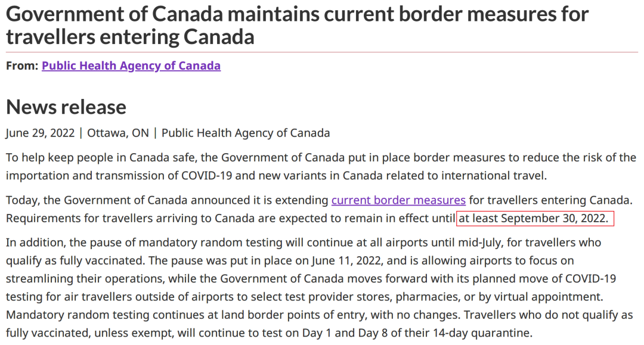The height and width of the screenshot is (345, 644).
Task: Click the unlinked agency name in the dateline
Action: coord(246,133)
